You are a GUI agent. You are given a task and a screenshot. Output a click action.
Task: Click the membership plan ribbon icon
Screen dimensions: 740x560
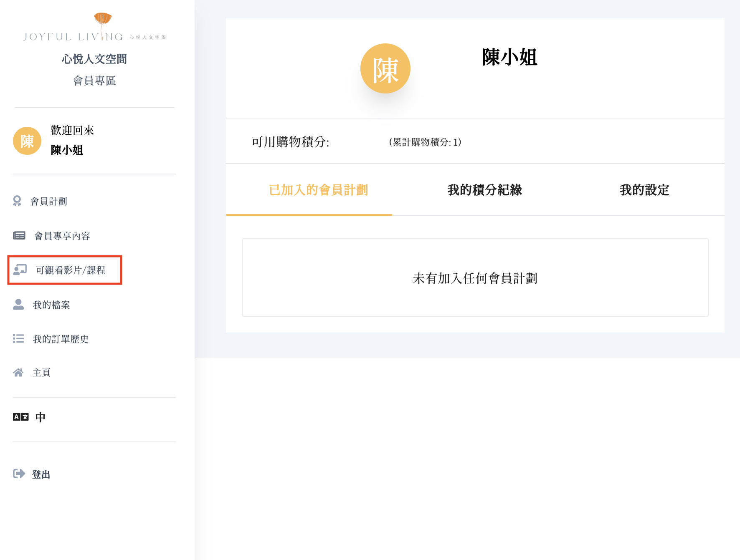click(x=17, y=201)
